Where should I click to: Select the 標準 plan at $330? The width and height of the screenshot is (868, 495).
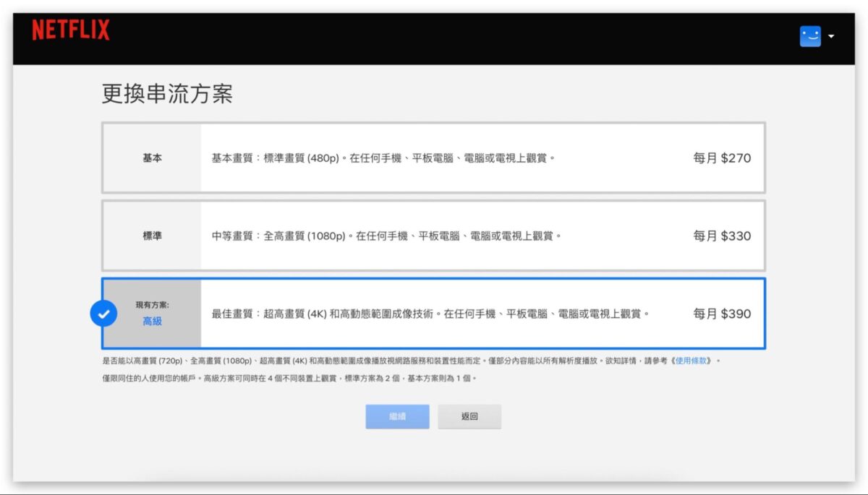click(x=433, y=236)
